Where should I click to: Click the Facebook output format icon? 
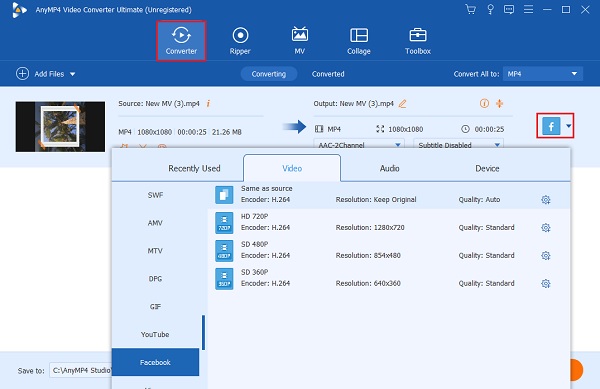pos(551,126)
